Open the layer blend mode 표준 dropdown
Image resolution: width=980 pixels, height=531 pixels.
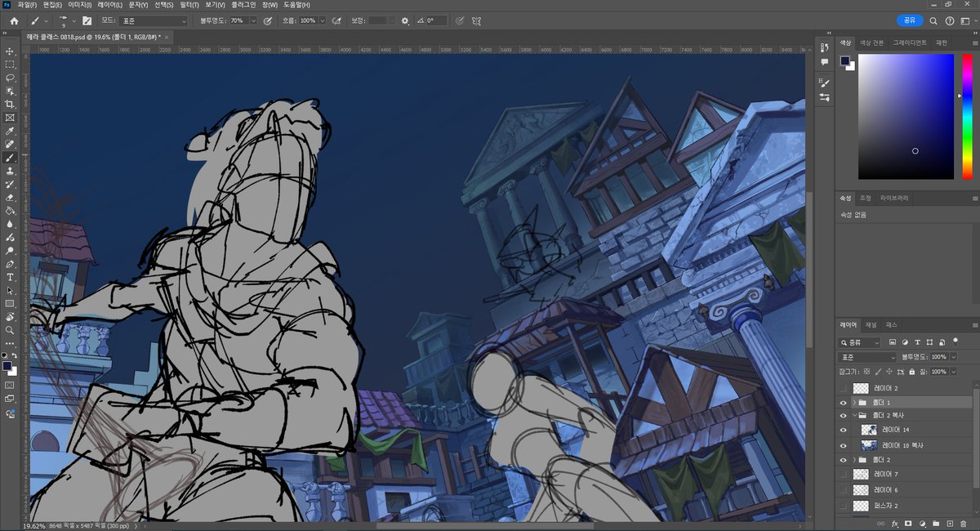(x=867, y=357)
